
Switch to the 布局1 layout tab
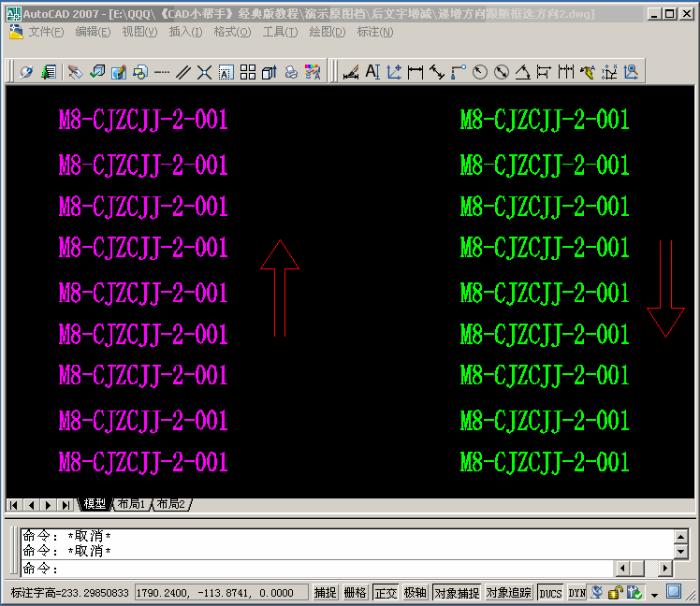tap(131, 504)
